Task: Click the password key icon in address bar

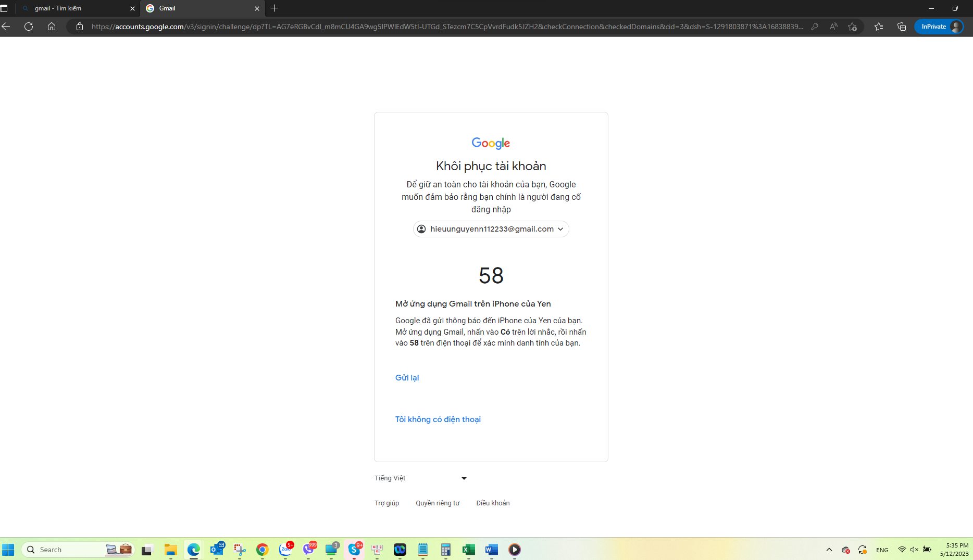Action: (x=815, y=27)
